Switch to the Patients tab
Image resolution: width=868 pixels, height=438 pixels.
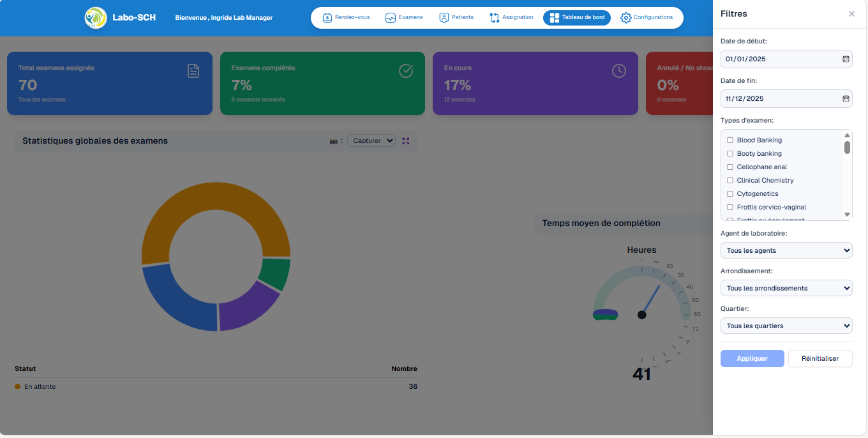coord(456,18)
